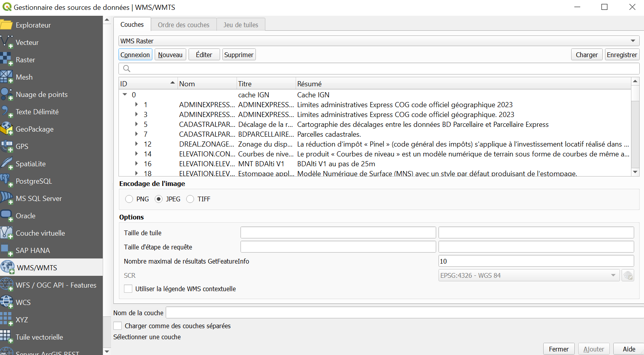The width and height of the screenshot is (644, 355).
Task: Select the PNG image encoding
Action: (129, 199)
